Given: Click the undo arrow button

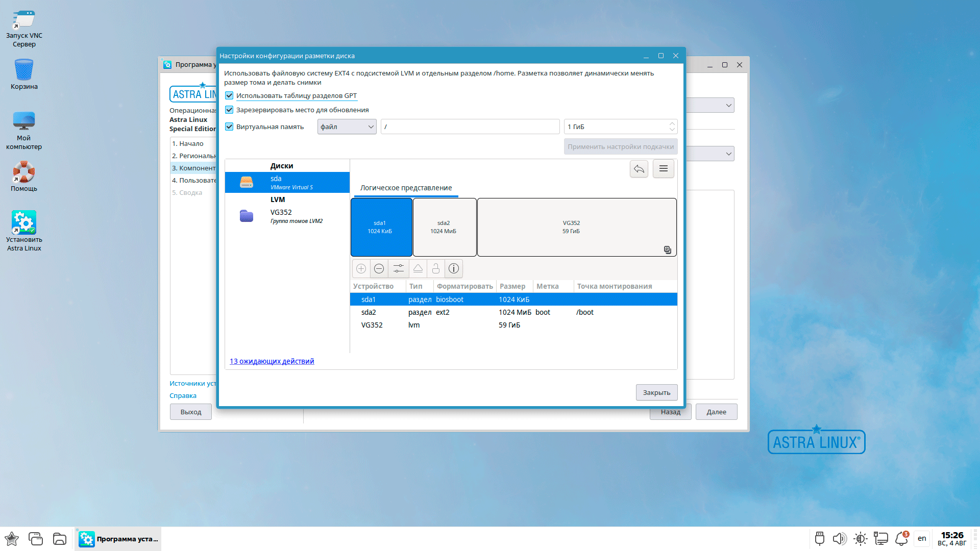Looking at the screenshot, I should click(x=639, y=169).
